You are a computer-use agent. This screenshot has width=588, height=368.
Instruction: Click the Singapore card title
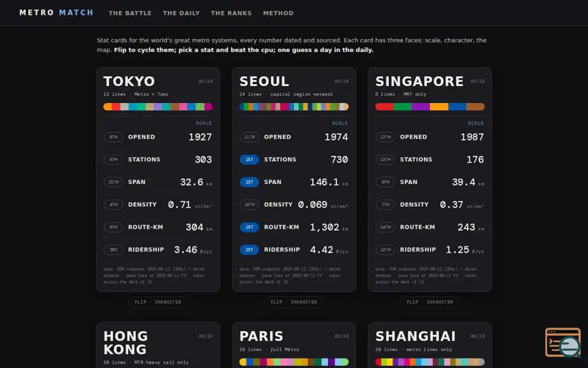point(419,81)
